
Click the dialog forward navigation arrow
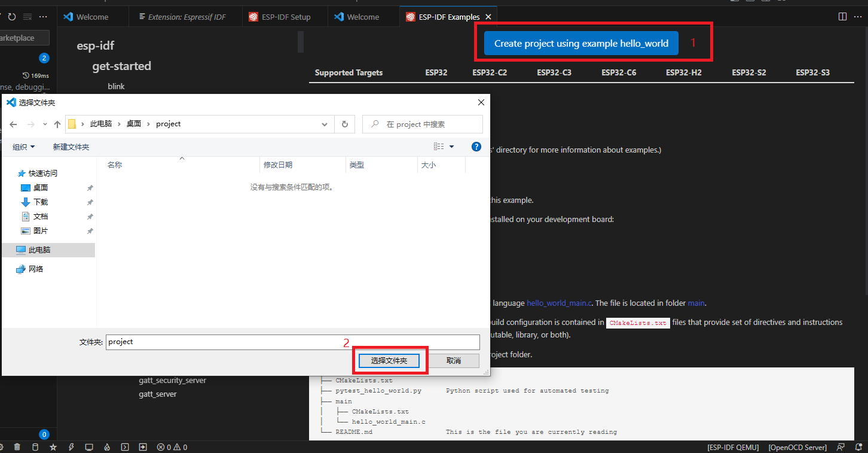point(31,124)
